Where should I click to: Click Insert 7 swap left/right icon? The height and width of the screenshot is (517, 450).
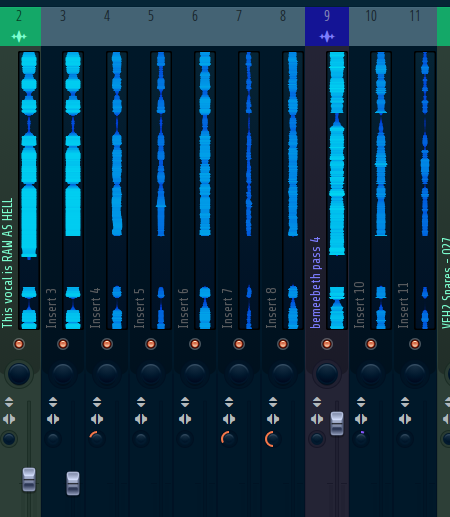[x=229, y=419]
